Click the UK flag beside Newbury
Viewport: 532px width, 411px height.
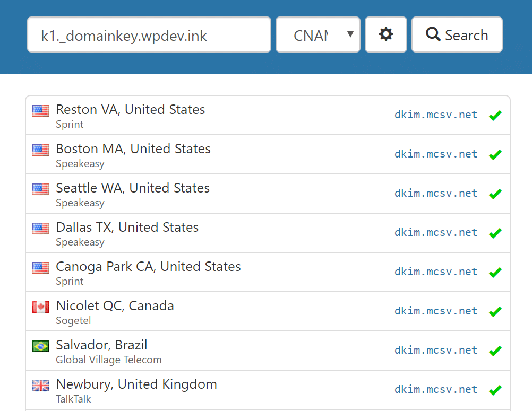[41, 385]
